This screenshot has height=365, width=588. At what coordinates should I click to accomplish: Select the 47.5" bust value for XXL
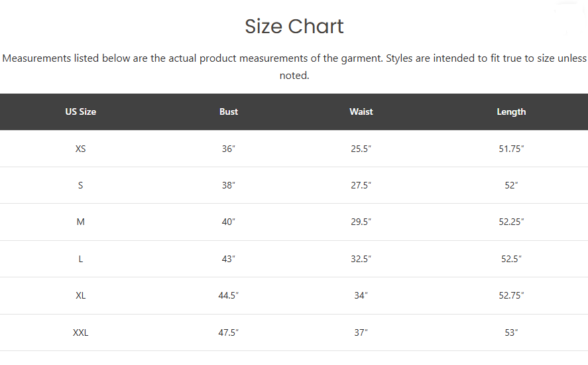[x=229, y=332]
